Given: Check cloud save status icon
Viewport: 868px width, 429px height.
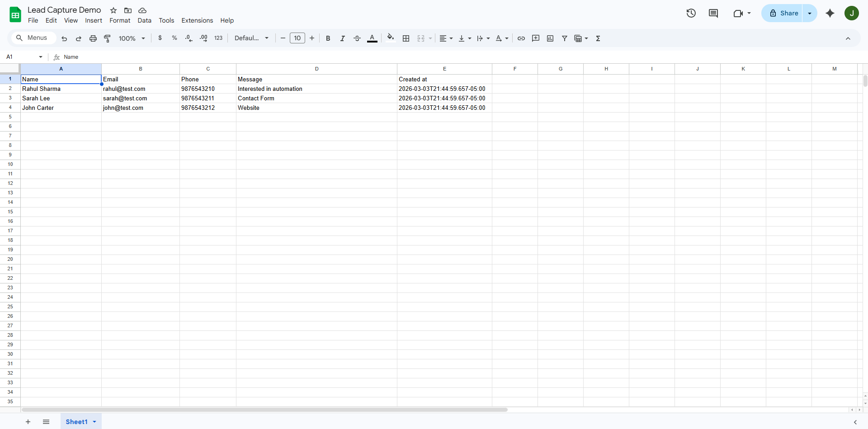Looking at the screenshot, I should (142, 10).
